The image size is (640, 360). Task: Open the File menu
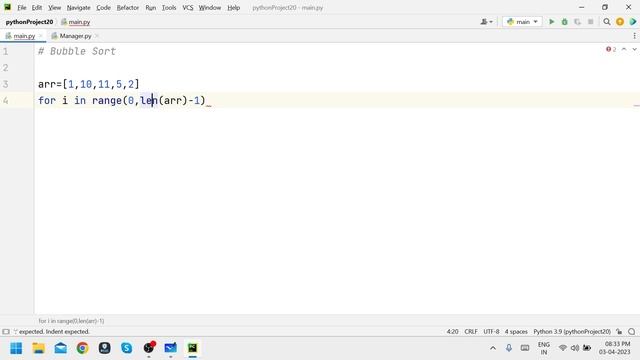tap(22, 7)
